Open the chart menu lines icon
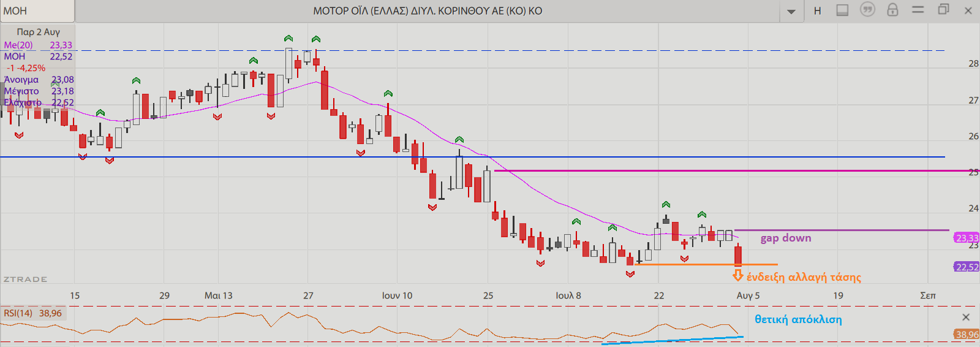The image size is (980, 347). click(x=918, y=10)
